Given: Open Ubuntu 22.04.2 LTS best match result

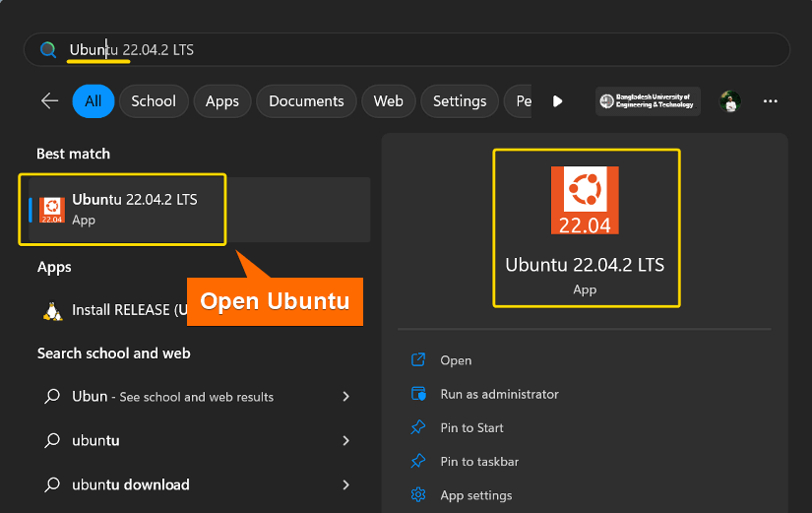Looking at the screenshot, I should click(x=200, y=210).
